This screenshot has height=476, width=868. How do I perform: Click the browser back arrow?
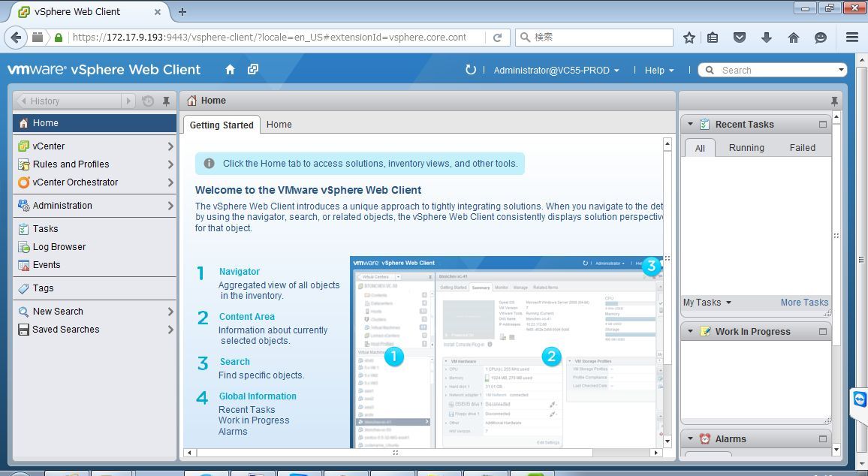pos(16,37)
